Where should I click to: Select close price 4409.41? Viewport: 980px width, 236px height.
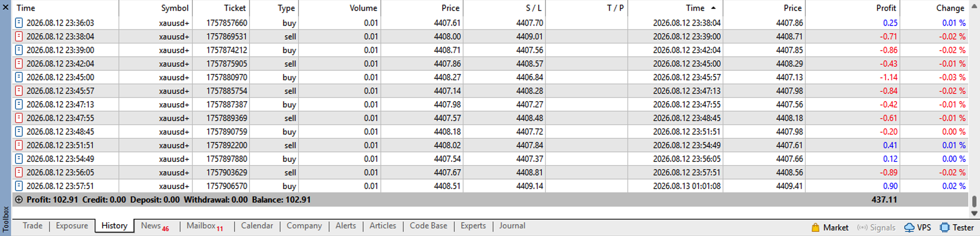pyautogui.click(x=789, y=186)
